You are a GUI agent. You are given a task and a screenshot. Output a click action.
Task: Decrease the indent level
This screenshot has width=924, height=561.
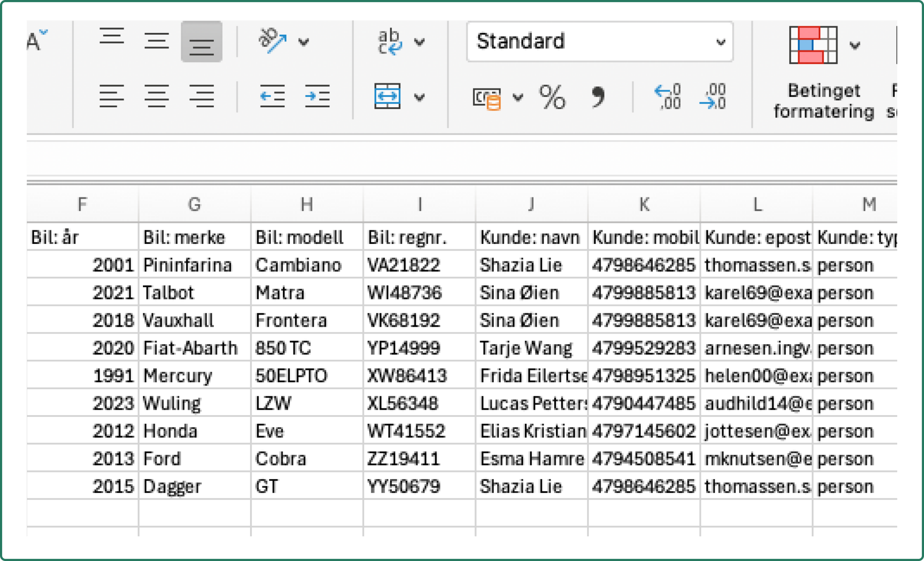(272, 96)
